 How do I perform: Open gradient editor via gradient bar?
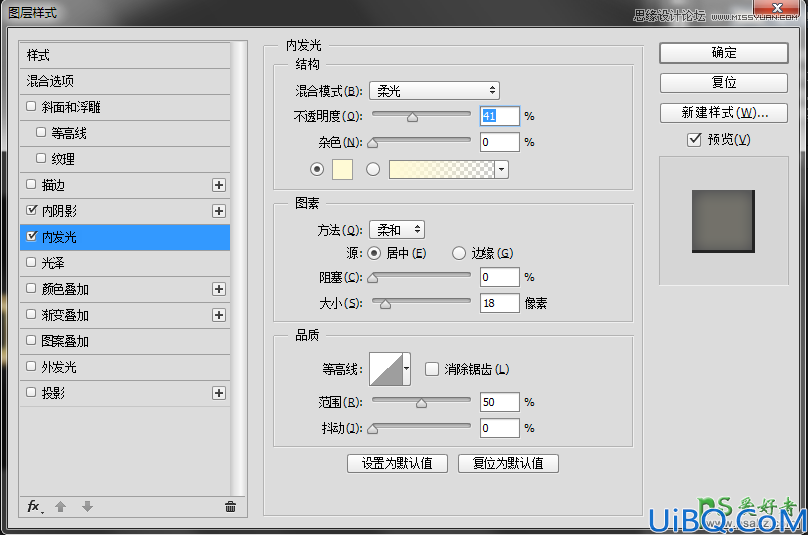click(x=442, y=169)
